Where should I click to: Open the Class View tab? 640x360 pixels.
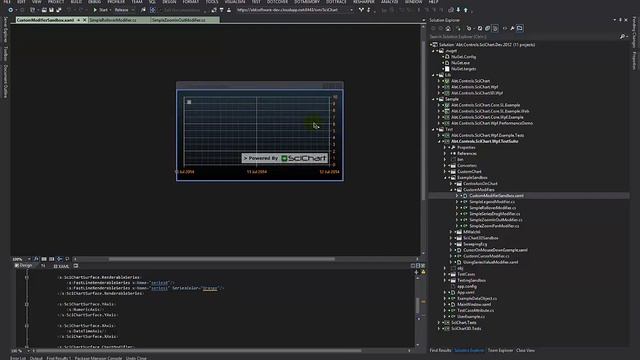(525, 350)
